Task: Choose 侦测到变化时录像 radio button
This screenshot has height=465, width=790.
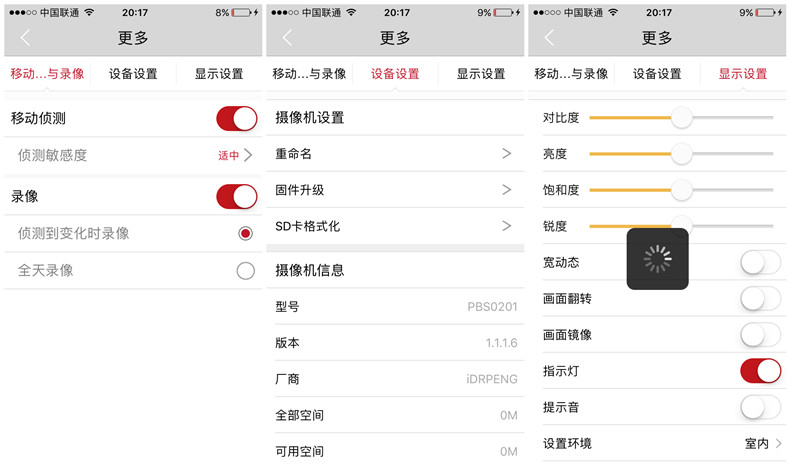Action: pos(245,233)
